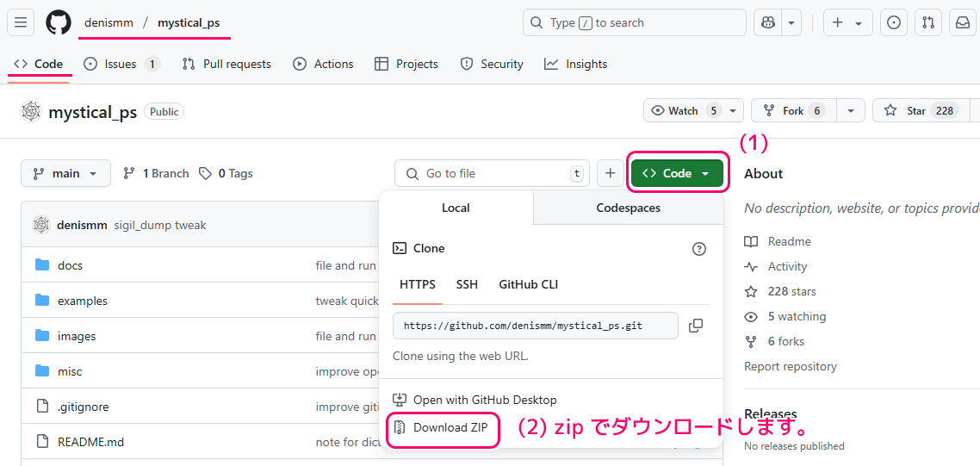The height and width of the screenshot is (466, 980).
Task: Select the Local tab in Code popup
Action: coord(456,208)
